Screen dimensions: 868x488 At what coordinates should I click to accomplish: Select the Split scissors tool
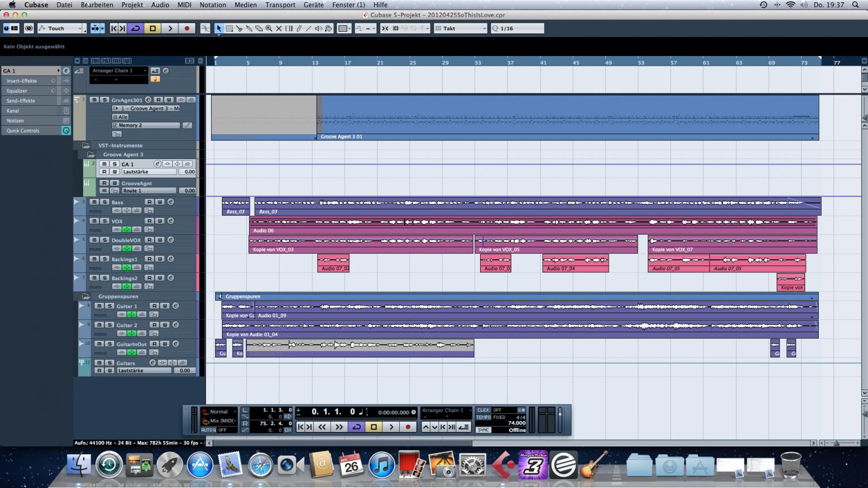(x=239, y=28)
